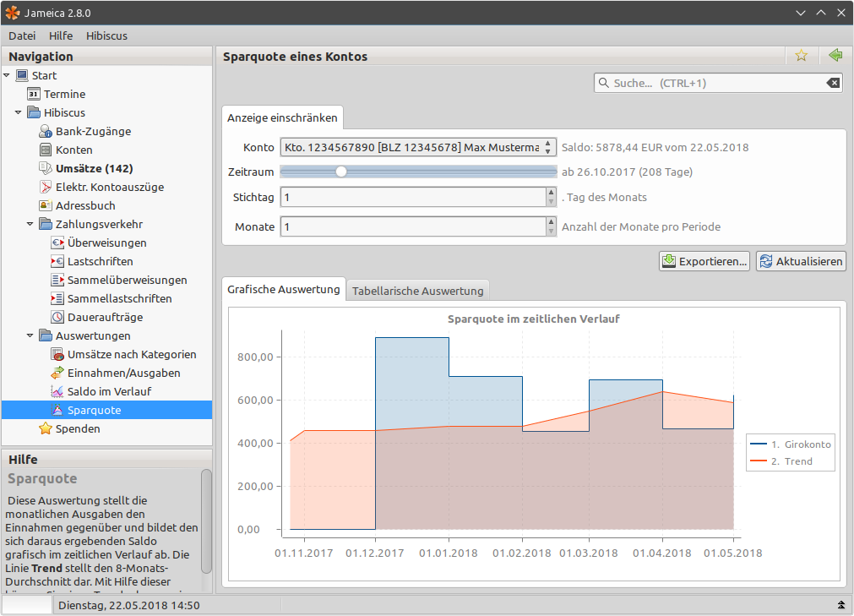
Task: Clear the search field with the X icon
Action: [833, 83]
